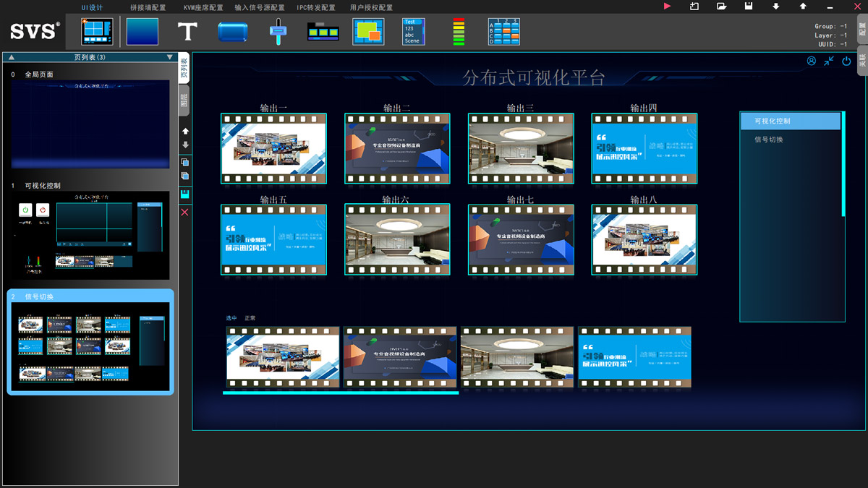Collapse page list with up triangle
This screenshot has height=488, width=868.
pos(12,57)
